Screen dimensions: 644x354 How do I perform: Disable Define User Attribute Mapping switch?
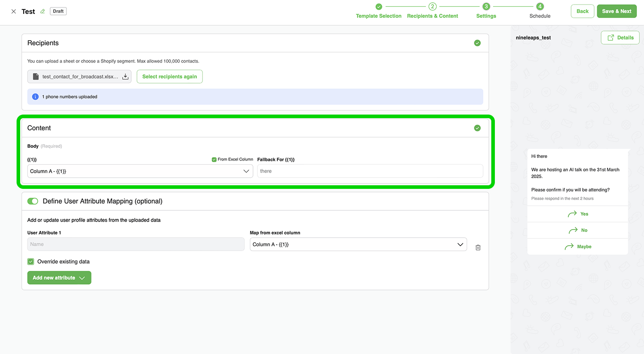pyautogui.click(x=33, y=201)
